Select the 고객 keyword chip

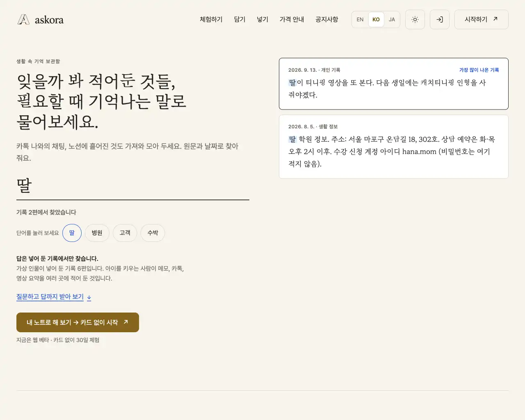pos(125,233)
